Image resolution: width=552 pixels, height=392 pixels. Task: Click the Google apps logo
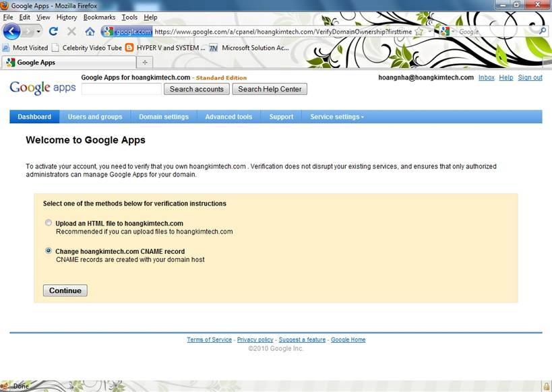pos(42,88)
